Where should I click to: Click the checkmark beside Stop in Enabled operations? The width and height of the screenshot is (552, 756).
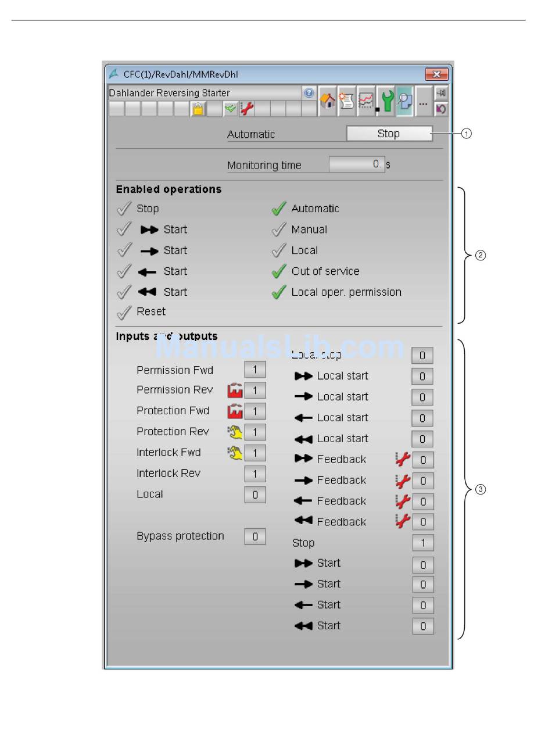coord(124,209)
